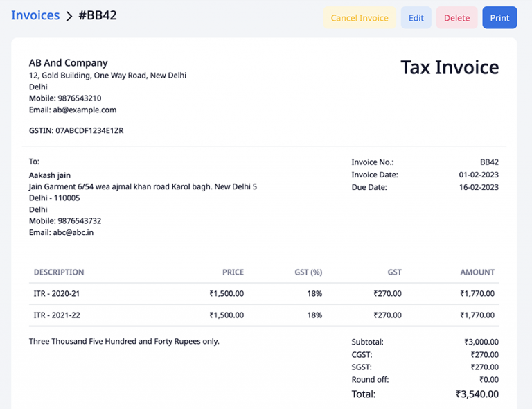The height and width of the screenshot is (409, 532).
Task: Click the breadcrumb chevron separator arrow
Action: 69,17
